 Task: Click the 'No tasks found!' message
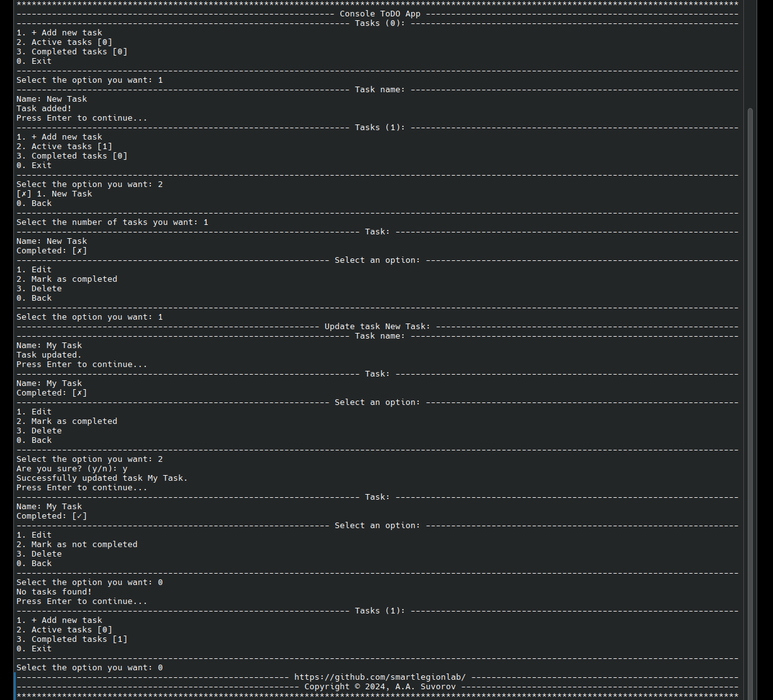[x=54, y=592]
